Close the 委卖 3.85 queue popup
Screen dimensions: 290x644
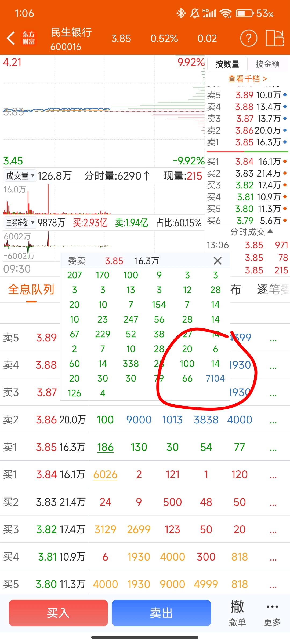pos(218,261)
